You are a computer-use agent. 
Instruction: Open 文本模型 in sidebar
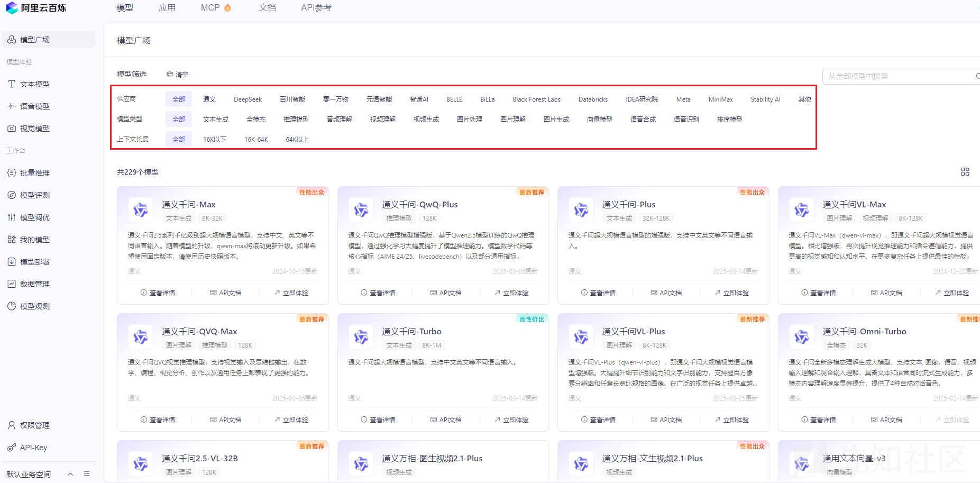coord(35,84)
